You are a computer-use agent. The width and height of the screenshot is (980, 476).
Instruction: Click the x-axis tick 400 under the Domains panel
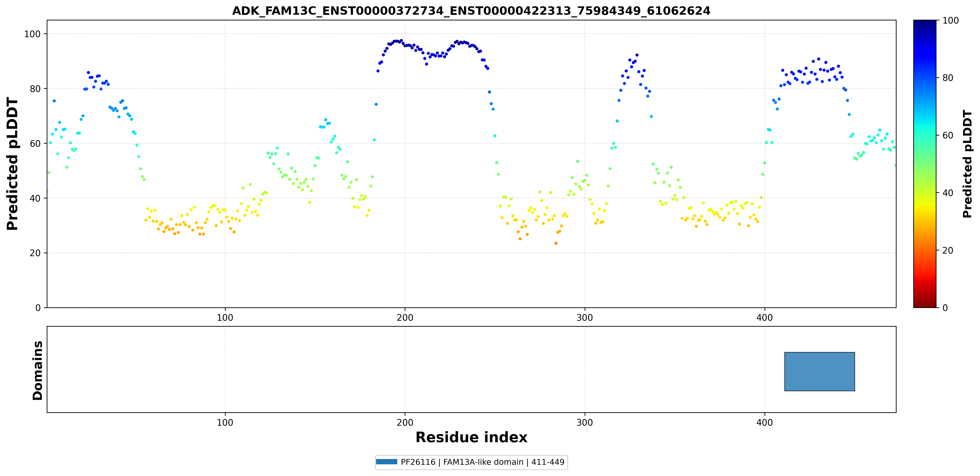pyautogui.click(x=764, y=422)
